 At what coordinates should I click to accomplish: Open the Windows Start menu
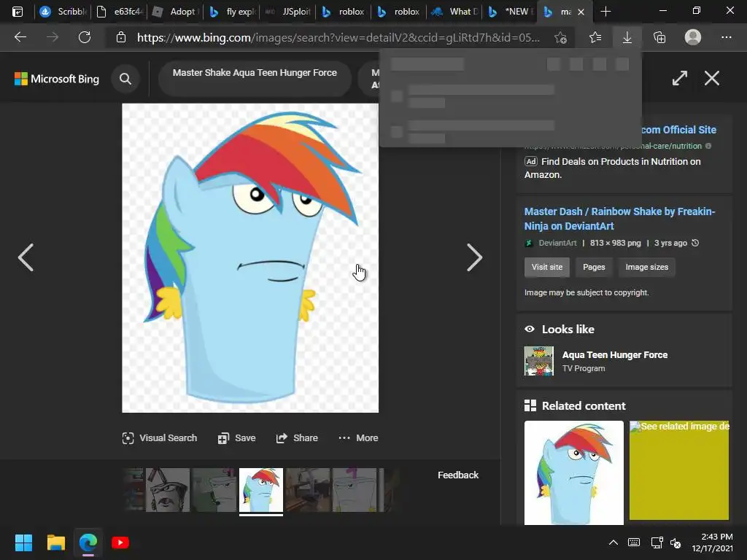click(23, 542)
